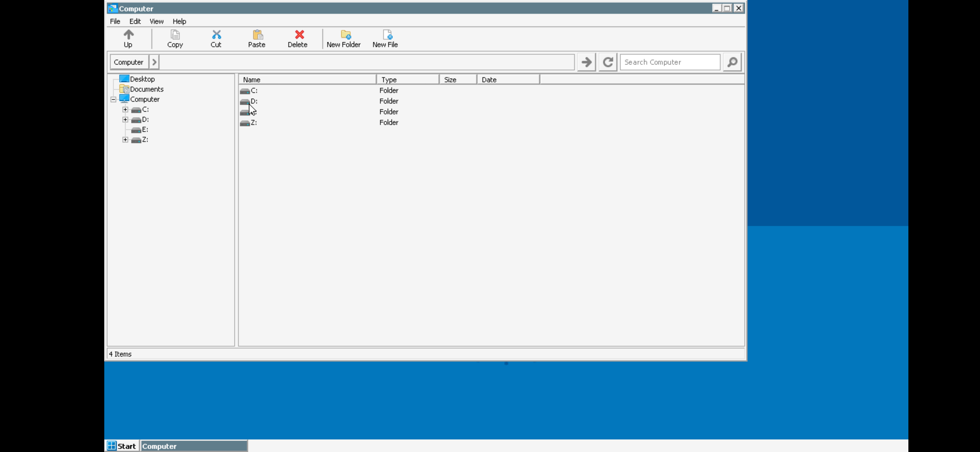
Task: Click the Paste clipboard icon
Action: 256,39
